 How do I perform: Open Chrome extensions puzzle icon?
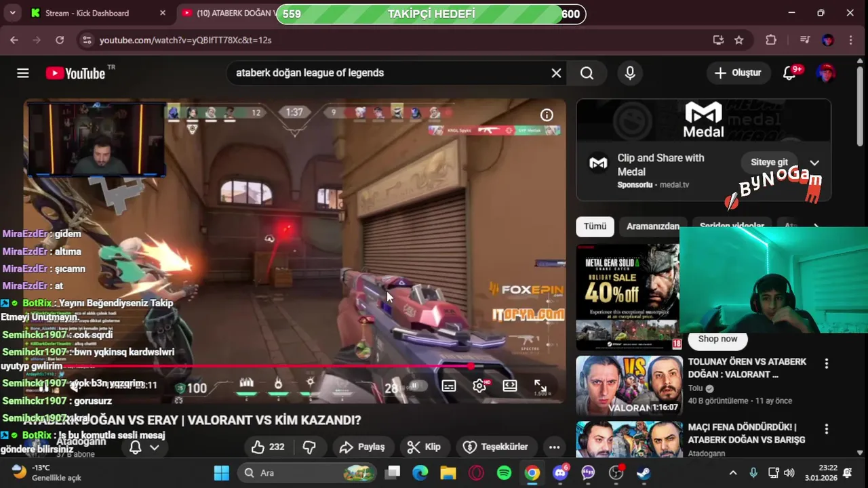click(x=771, y=40)
